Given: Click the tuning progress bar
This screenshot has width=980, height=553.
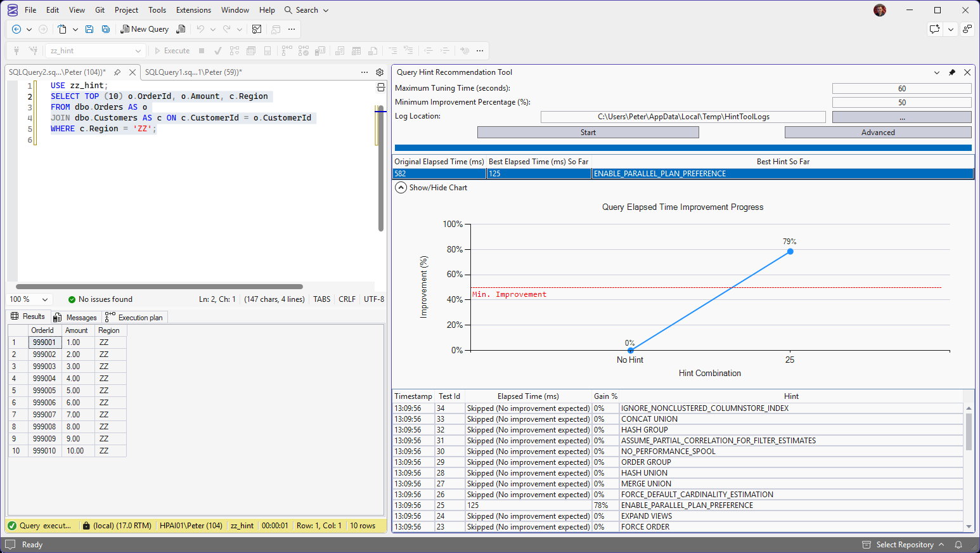Looking at the screenshot, I should point(683,148).
